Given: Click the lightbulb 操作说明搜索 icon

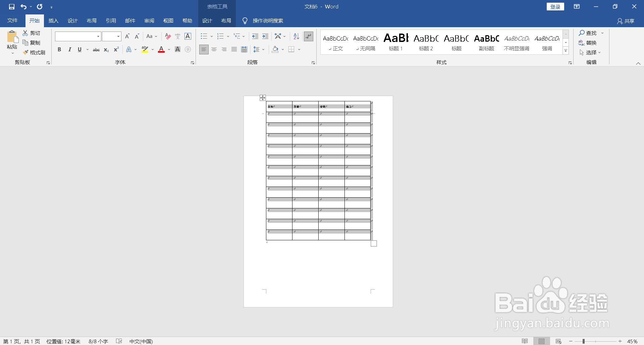Looking at the screenshot, I should (245, 21).
